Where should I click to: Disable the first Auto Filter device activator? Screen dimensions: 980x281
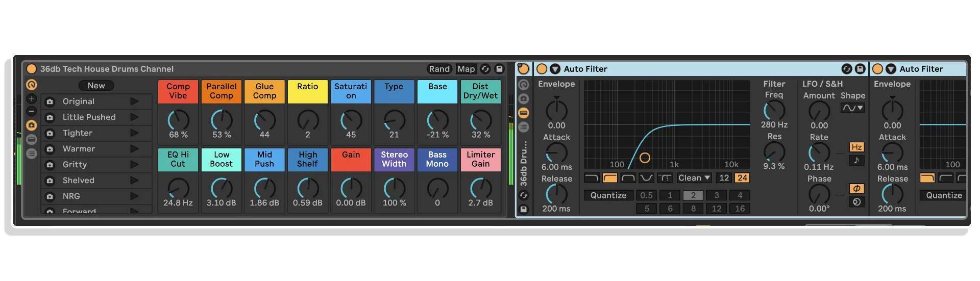pos(542,69)
